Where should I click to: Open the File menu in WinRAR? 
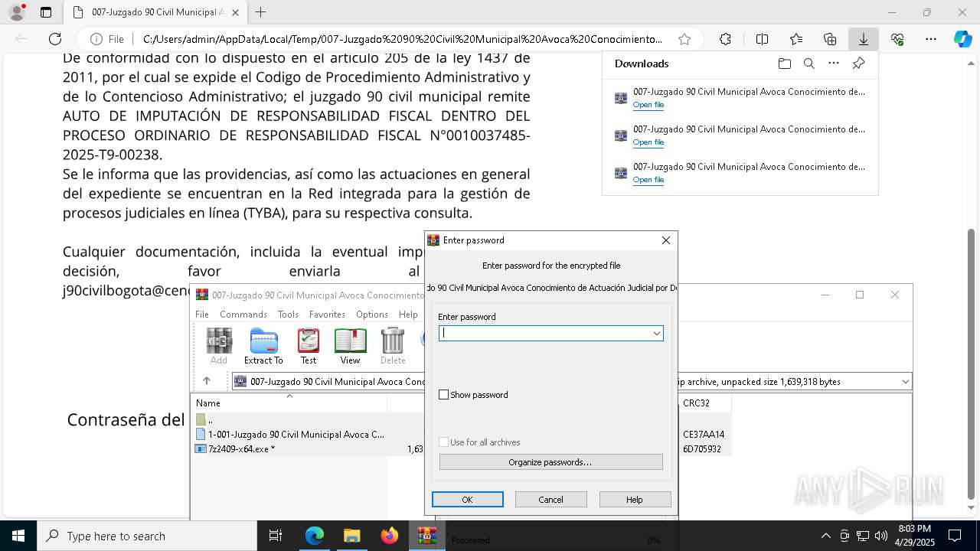click(202, 315)
